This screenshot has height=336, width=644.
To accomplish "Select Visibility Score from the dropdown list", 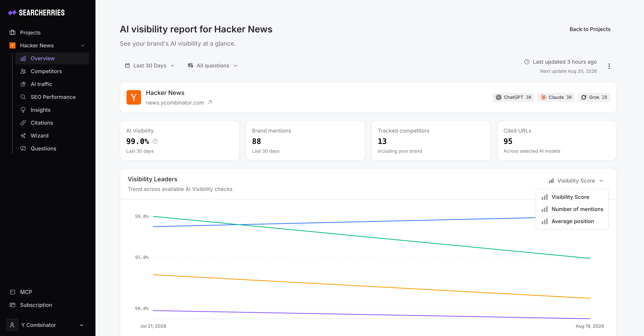I will pyautogui.click(x=572, y=197).
